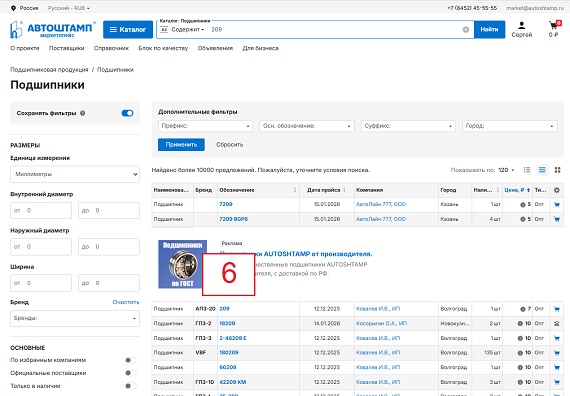Click Наружный диаметр до field
This screenshot has width=570, height=396.
click(x=109, y=247)
